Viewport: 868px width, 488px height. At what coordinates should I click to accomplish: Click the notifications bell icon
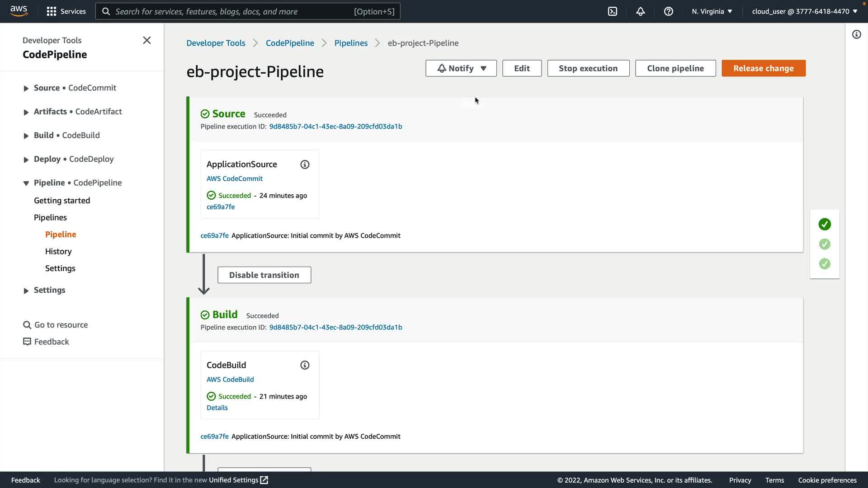[x=640, y=11]
